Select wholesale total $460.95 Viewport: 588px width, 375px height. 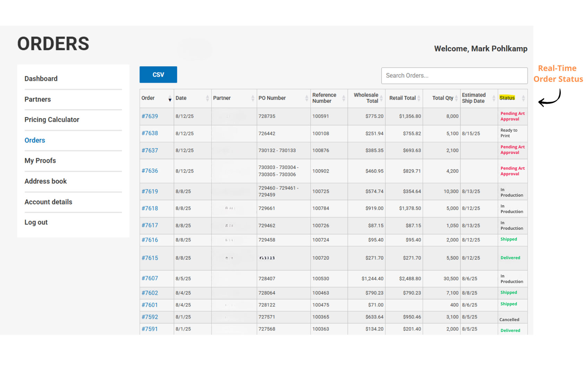coord(374,171)
